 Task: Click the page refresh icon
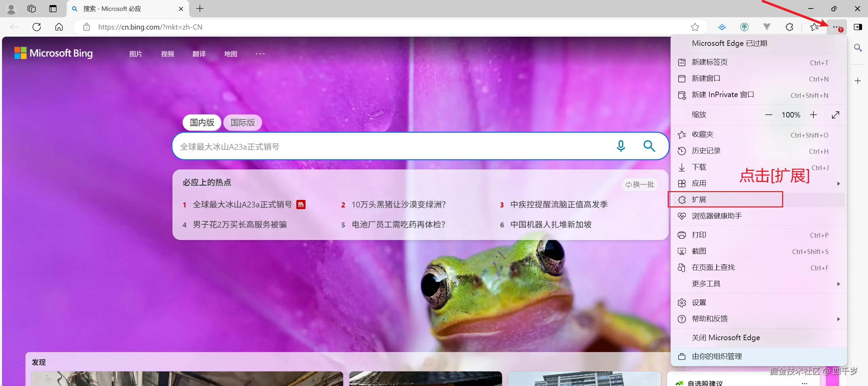(x=36, y=27)
